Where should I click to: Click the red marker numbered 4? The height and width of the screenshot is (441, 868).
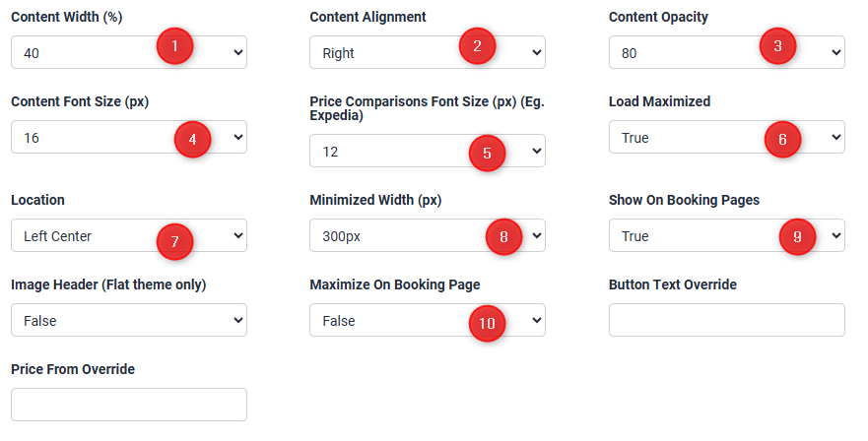point(192,139)
